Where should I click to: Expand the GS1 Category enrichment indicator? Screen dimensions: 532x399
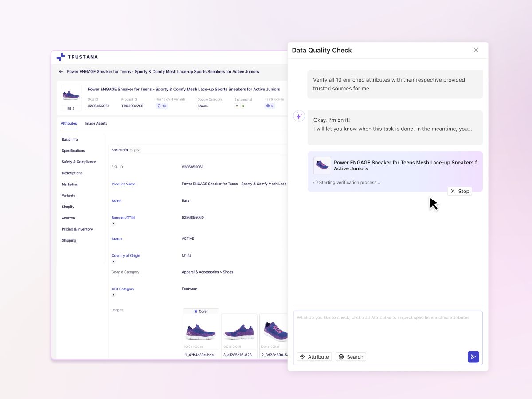(x=114, y=294)
